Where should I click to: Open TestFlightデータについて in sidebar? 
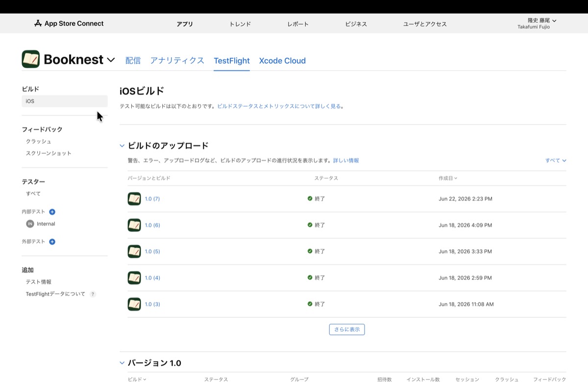(55, 294)
